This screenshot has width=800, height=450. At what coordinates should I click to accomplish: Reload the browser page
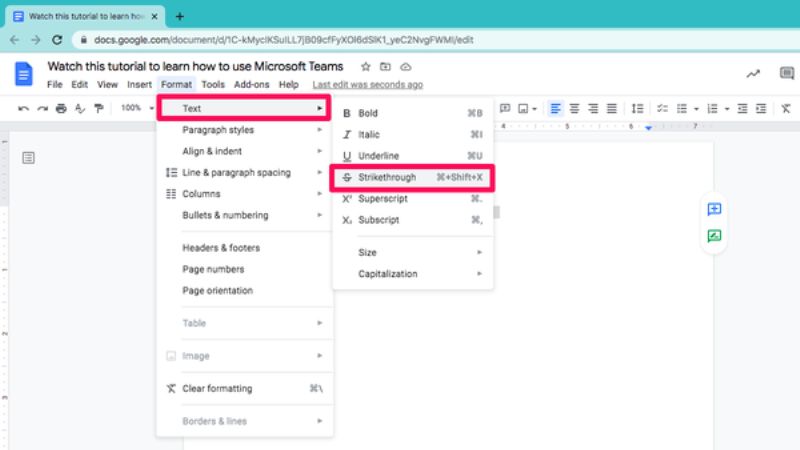point(57,40)
